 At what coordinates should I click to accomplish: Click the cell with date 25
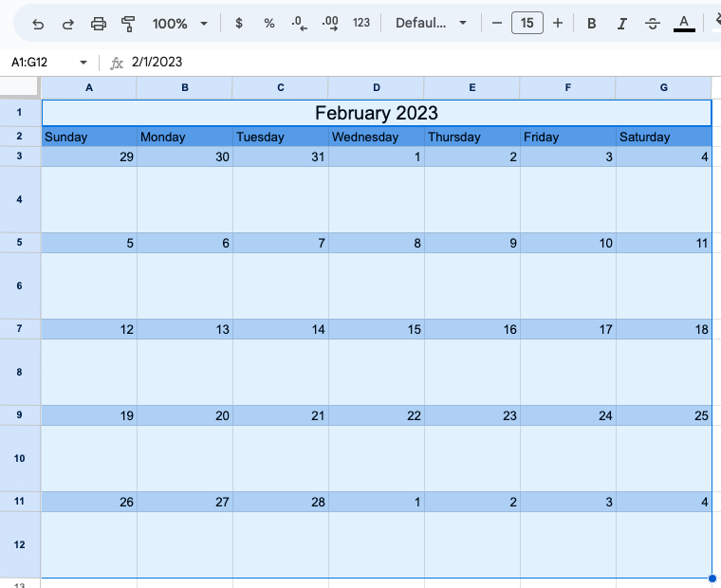point(663,415)
